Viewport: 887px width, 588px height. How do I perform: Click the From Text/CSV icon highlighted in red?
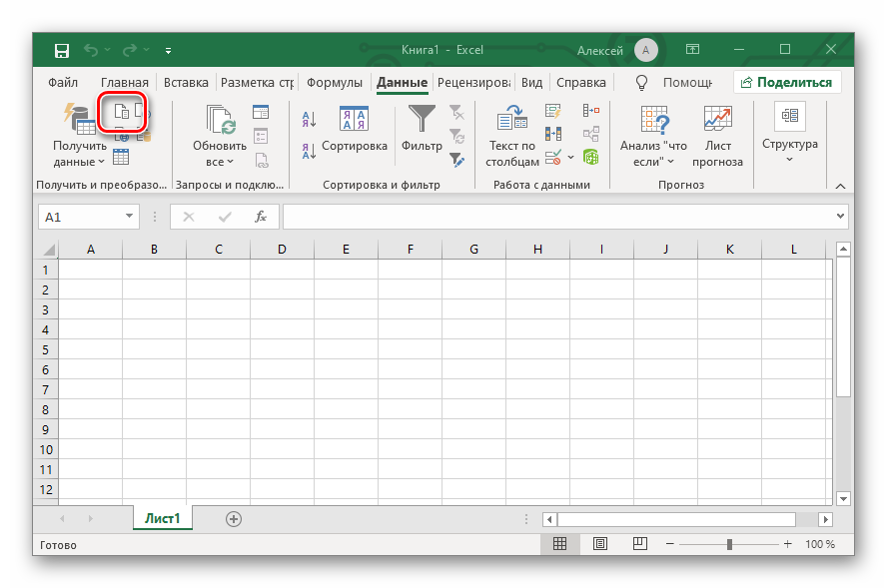pyautogui.click(x=121, y=113)
